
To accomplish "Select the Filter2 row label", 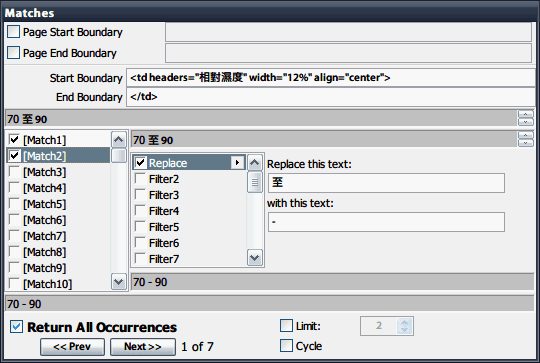I will point(164,179).
